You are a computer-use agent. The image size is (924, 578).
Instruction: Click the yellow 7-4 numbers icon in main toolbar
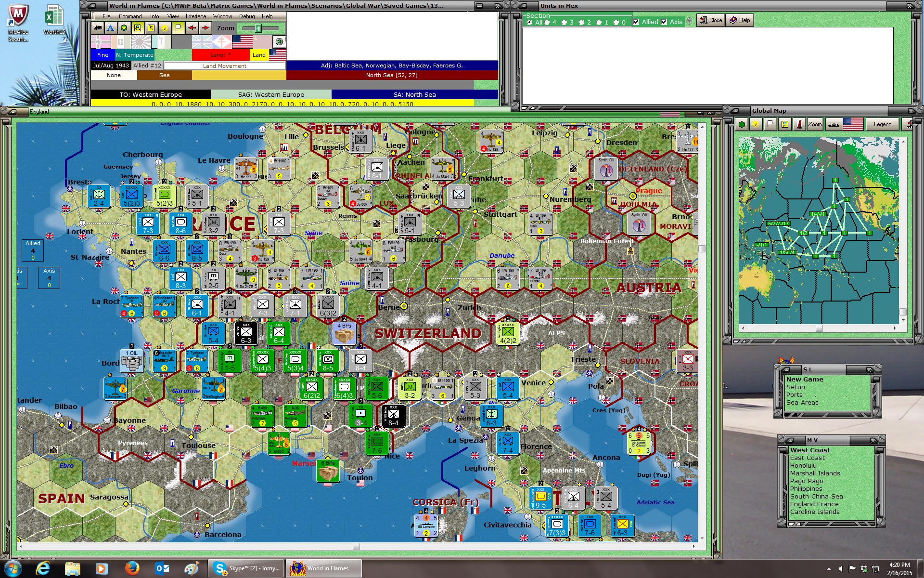click(x=151, y=28)
